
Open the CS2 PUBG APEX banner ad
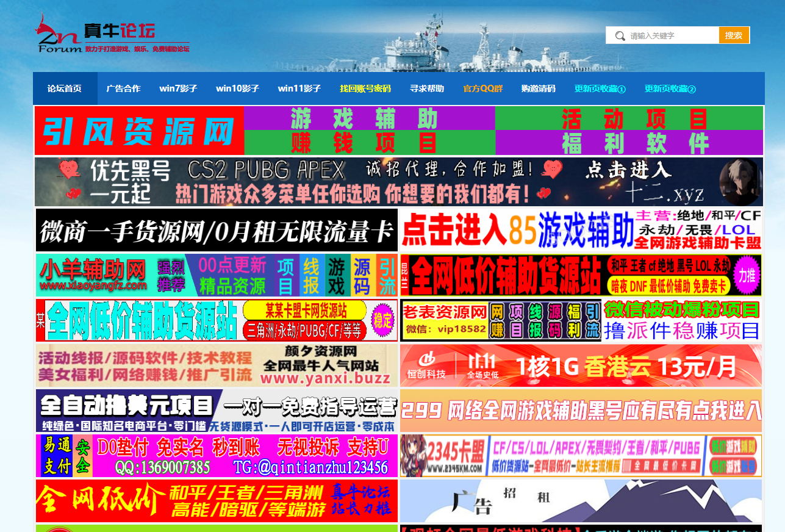click(x=399, y=182)
